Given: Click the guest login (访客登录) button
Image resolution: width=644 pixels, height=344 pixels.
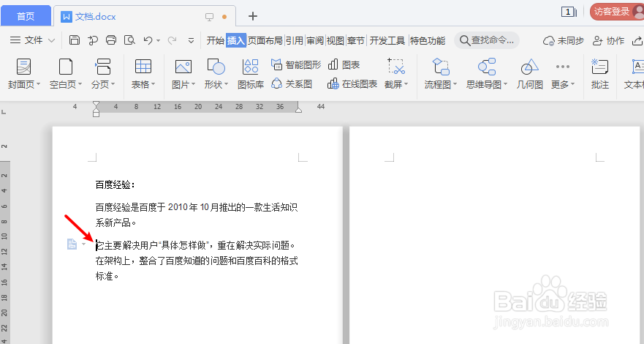Looking at the screenshot, I should pos(615,12).
